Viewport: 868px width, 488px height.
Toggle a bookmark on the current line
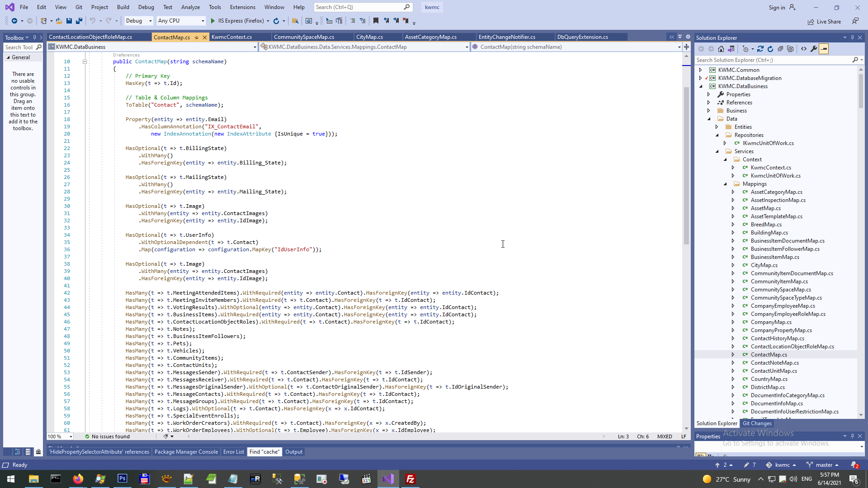[x=376, y=21]
